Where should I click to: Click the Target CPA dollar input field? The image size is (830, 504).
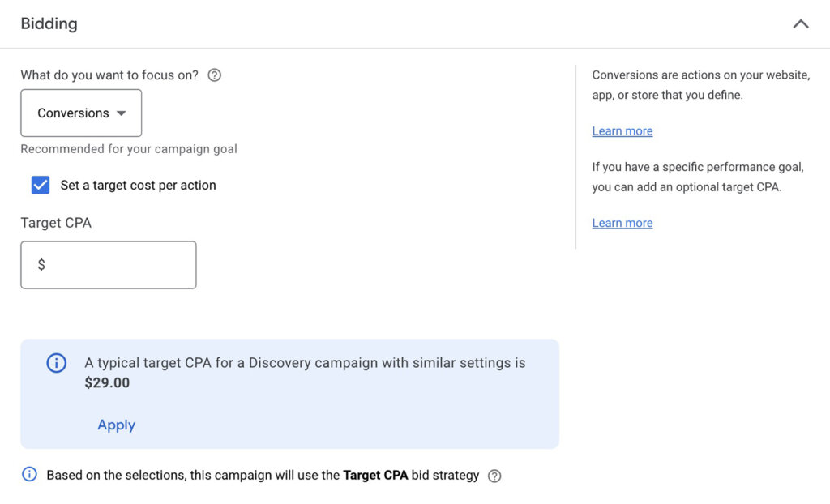click(x=108, y=265)
